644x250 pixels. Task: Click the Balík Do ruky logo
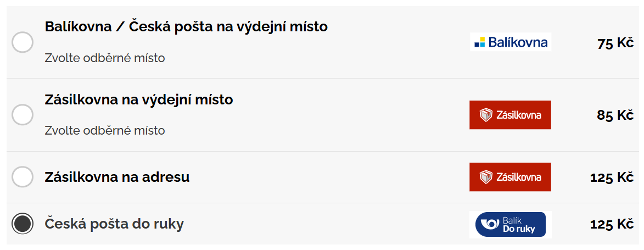(510, 225)
